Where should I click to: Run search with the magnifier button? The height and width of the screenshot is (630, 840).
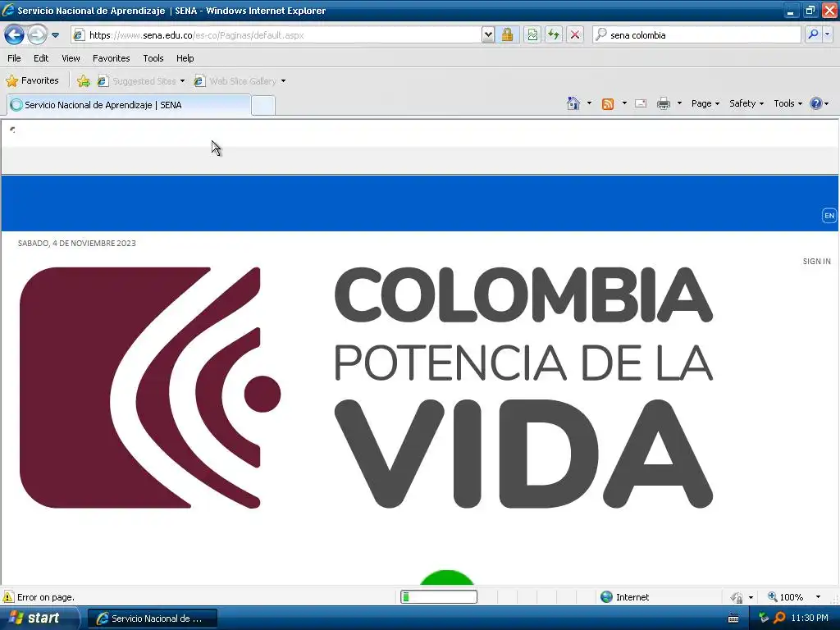(x=813, y=34)
